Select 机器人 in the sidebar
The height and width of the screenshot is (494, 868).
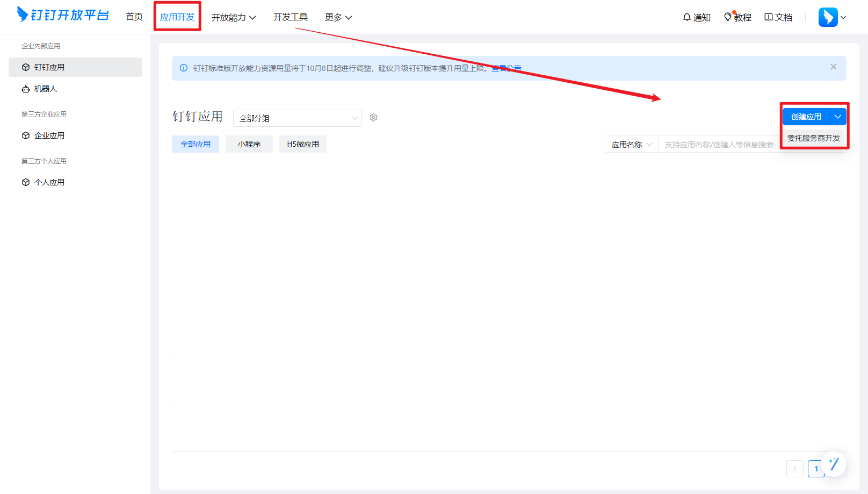coord(75,89)
